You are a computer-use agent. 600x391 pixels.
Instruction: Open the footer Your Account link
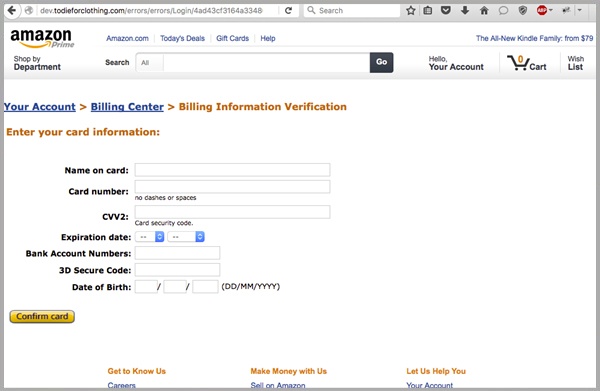(x=429, y=385)
